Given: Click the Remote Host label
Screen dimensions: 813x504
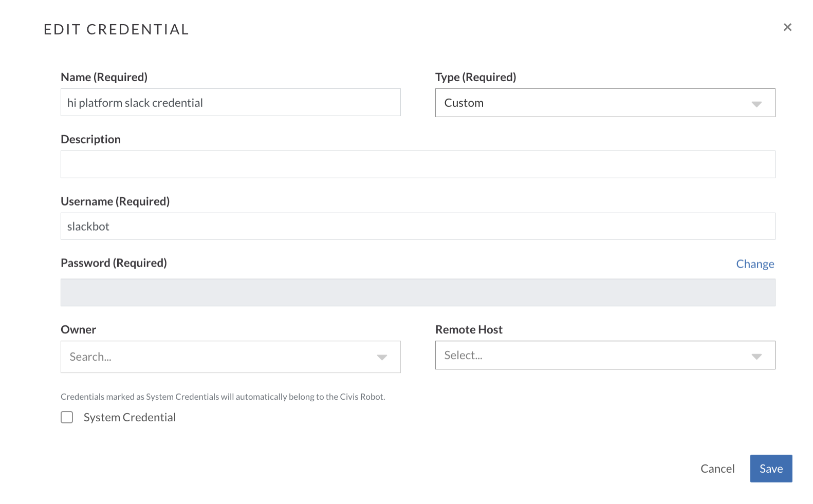Looking at the screenshot, I should pos(469,330).
